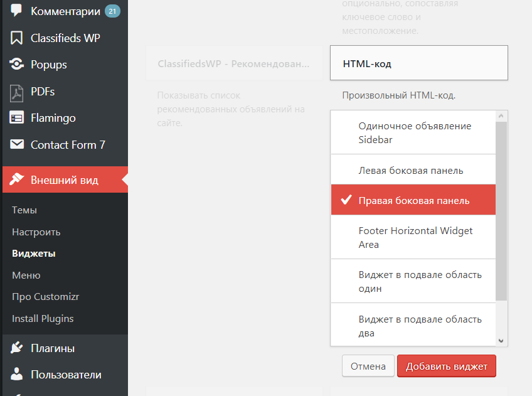This screenshot has height=396, width=532.
Task: Choose Виджет в подвале область один
Action: 413,281
